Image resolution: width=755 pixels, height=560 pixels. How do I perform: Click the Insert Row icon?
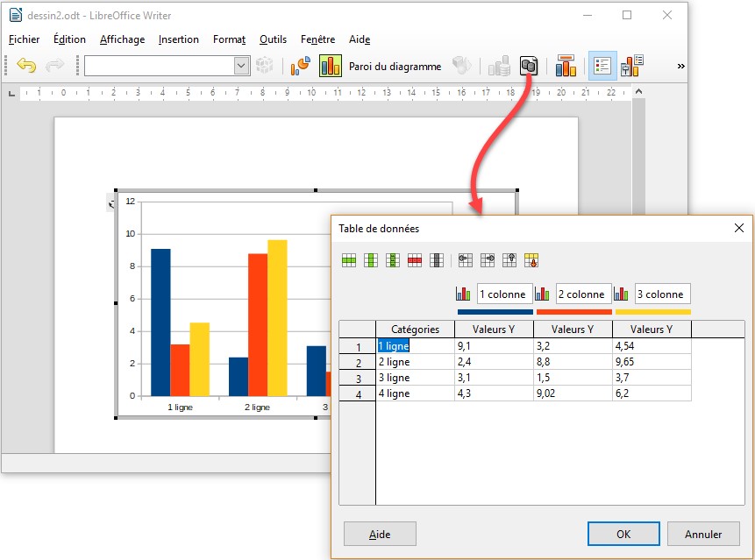pyautogui.click(x=349, y=260)
